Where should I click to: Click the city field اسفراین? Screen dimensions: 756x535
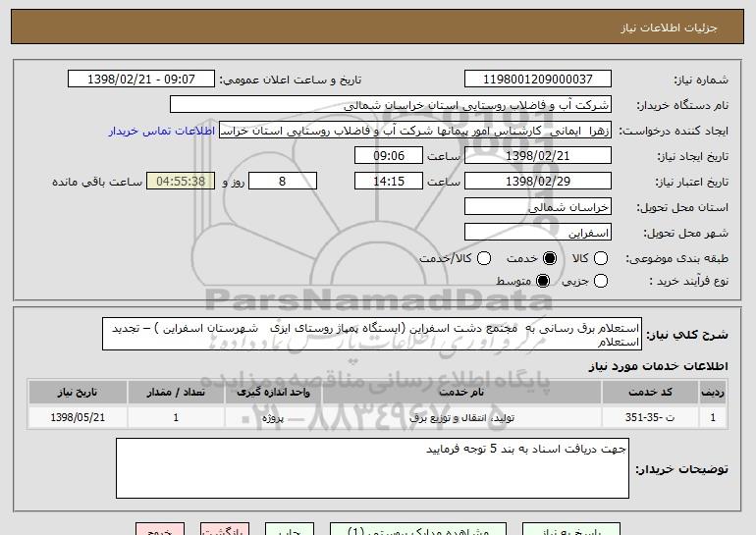pyautogui.click(x=538, y=233)
